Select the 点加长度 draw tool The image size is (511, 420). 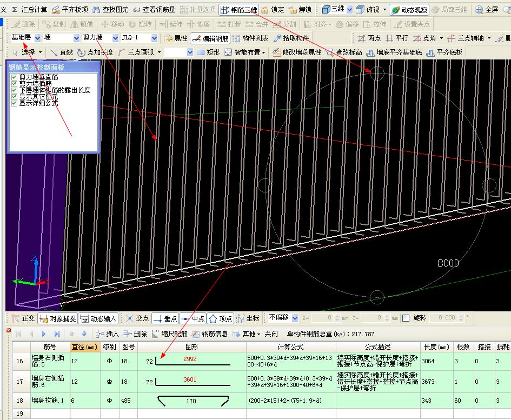[95, 52]
